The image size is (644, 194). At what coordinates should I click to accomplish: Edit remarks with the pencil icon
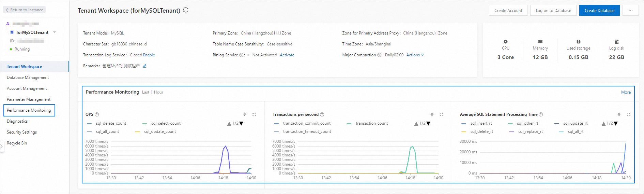coord(144,66)
